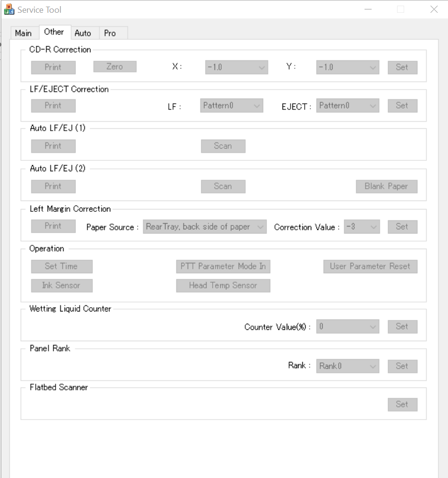Select the Pro tab
Viewport: 448px width, 478px height.
(110, 33)
